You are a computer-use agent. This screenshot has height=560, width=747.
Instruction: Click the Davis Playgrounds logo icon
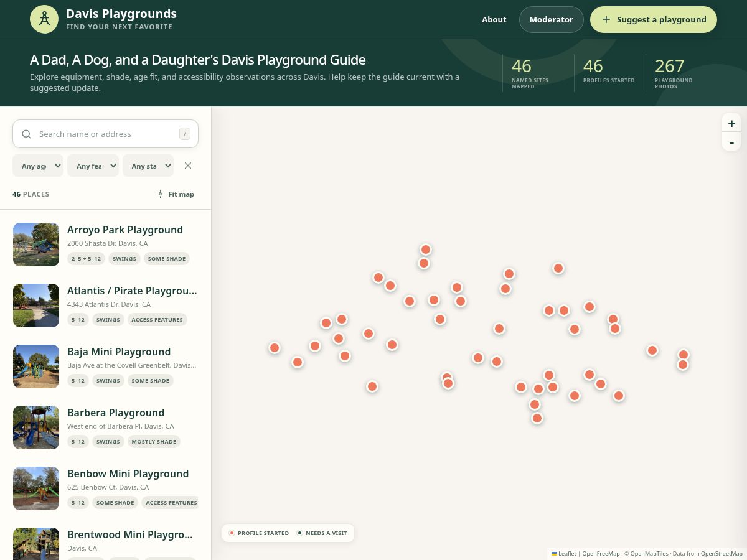[x=44, y=19]
